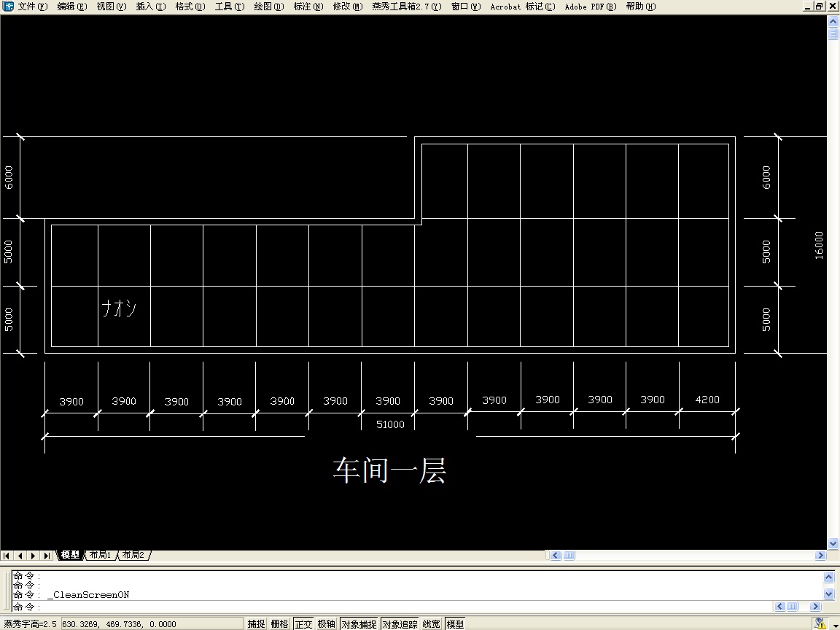The width and height of the screenshot is (840, 630).
Task: Open the 窗口(W) menu
Action: coord(466,7)
